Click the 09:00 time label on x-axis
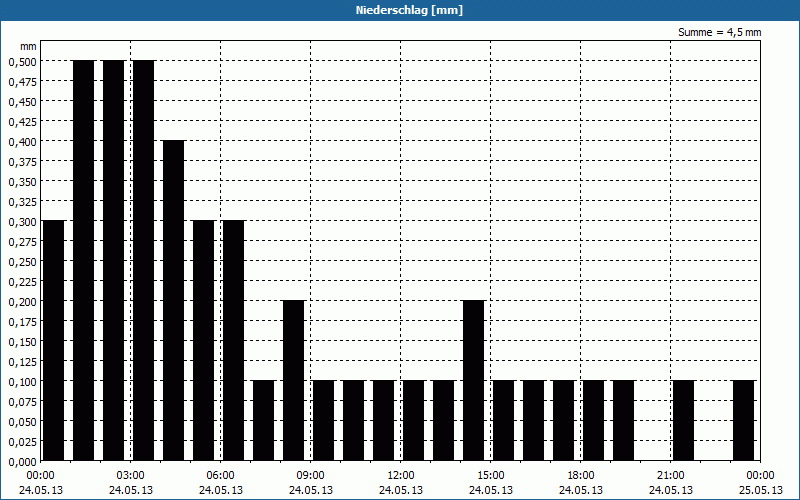The width and height of the screenshot is (800, 500). pos(311,476)
